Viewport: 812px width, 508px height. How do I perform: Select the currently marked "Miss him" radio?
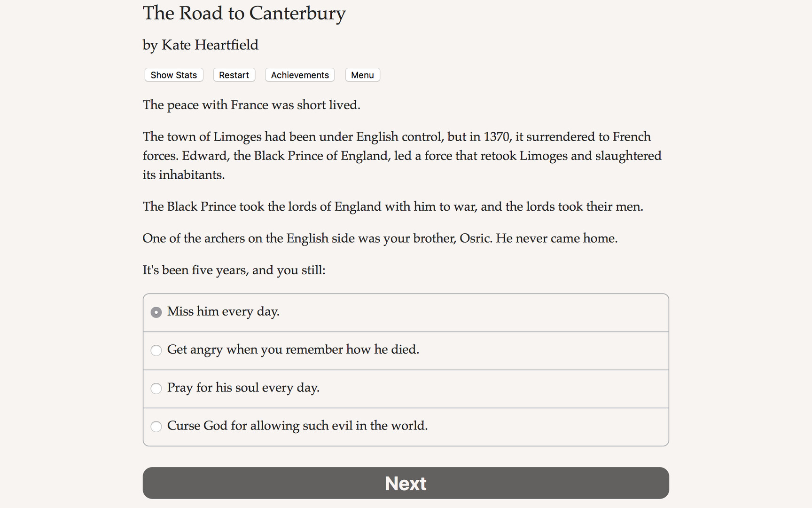click(156, 312)
